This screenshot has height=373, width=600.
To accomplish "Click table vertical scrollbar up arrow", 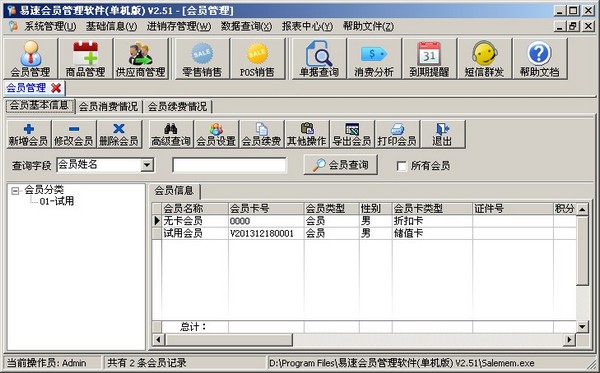I will click(x=582, y=209).
